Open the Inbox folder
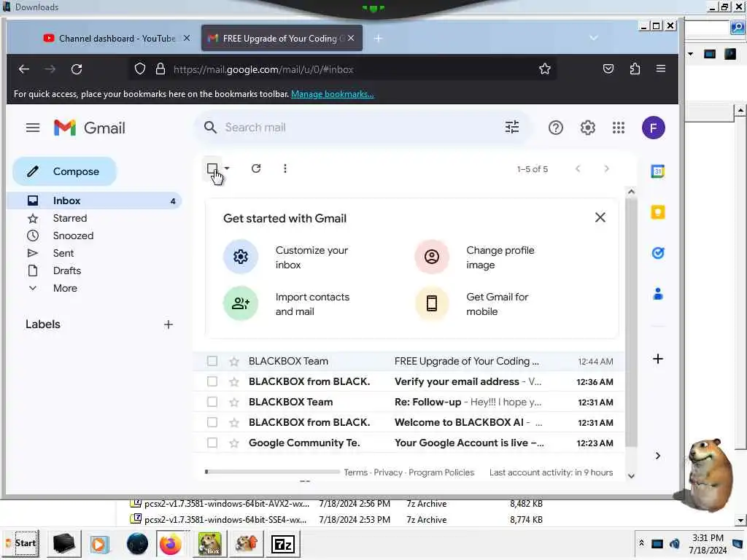Image resolution: width=747 pixels, height=560 pixels. coord(94,201)
